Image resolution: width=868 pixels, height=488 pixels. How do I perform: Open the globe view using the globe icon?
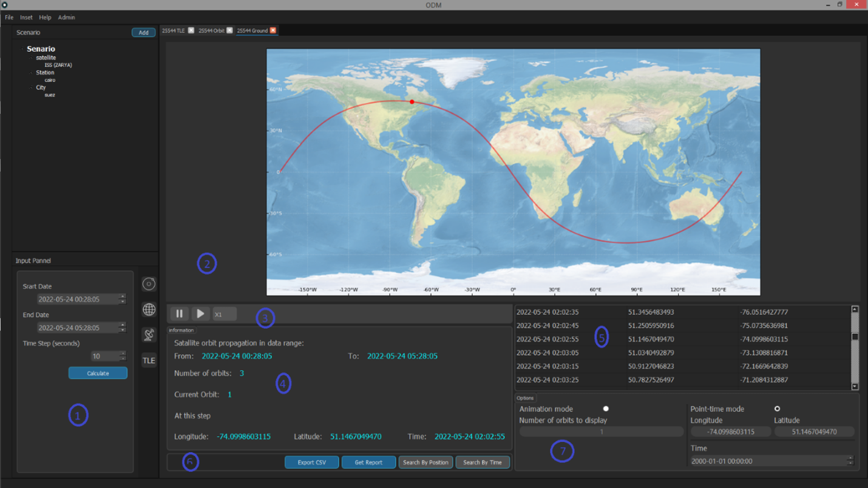[x=149, y=310]
